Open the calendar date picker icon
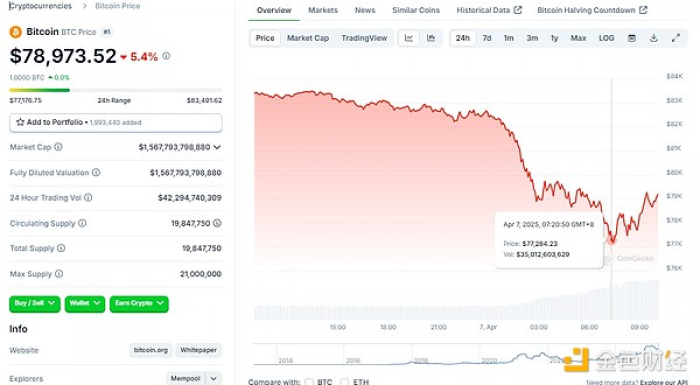 click(x=632, y=38)
